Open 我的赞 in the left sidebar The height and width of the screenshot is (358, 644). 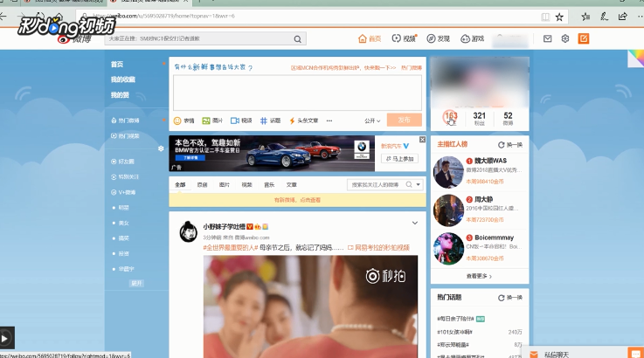[x=120, y=95]
